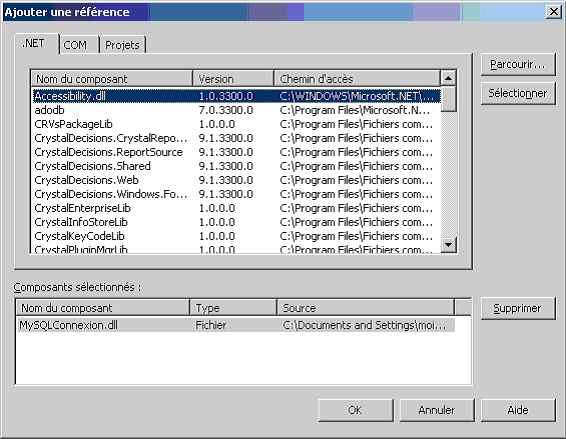Screen dimensions: 566x439
Task: Select MySQLConnexion.dll in selected components
Action: tap(236, 325)
